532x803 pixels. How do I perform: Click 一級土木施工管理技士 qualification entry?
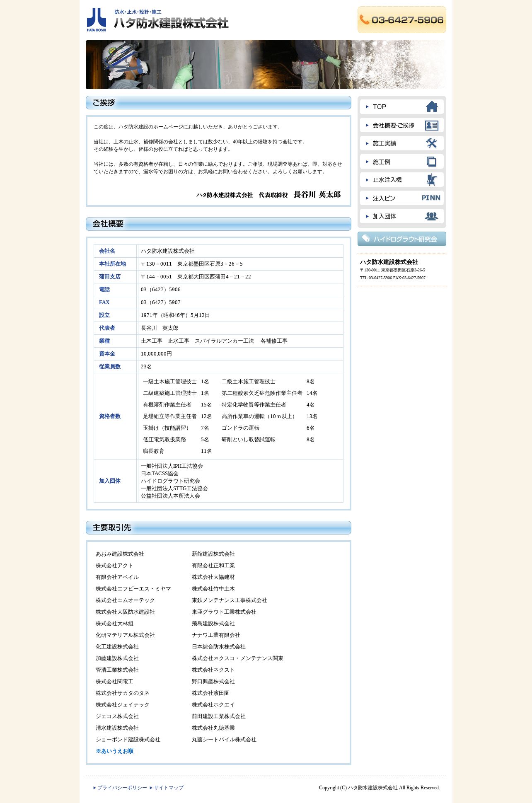point(170,382)
